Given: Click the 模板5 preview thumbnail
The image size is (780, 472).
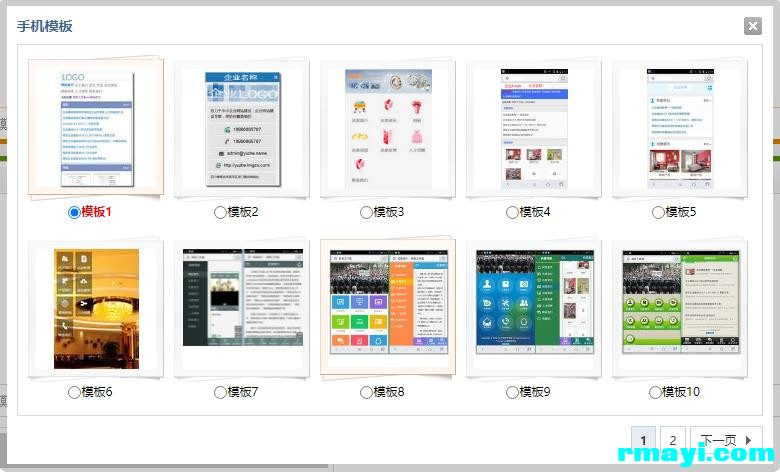Looking at the screenshot, I should point(680,129).
